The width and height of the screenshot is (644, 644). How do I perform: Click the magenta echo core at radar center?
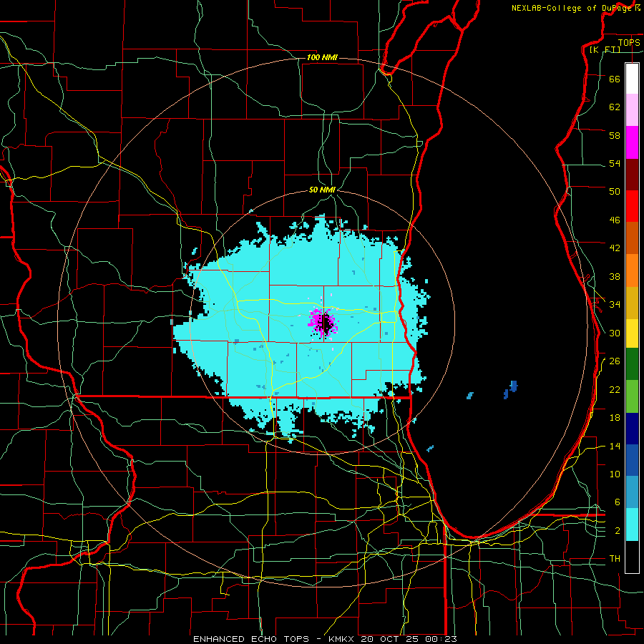tap(323, 323)
